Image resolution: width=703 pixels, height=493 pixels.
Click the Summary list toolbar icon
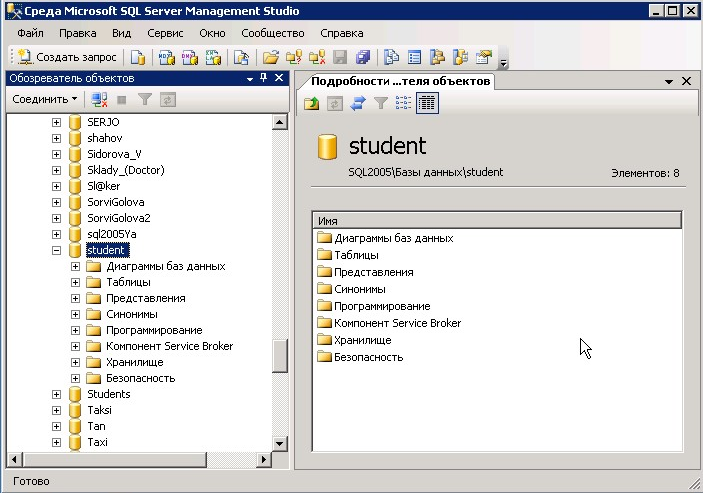[x=414, y=57]
